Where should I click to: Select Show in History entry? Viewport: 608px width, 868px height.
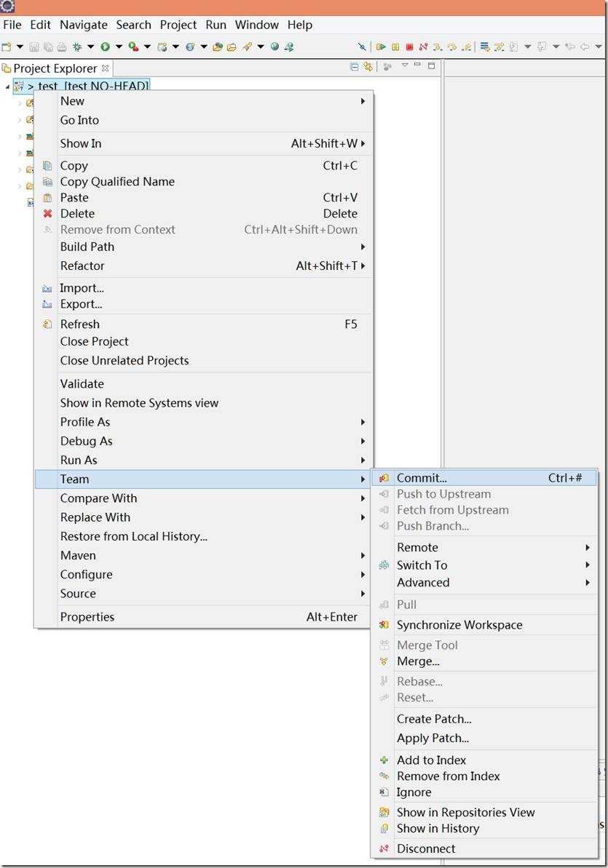point(438,829)
